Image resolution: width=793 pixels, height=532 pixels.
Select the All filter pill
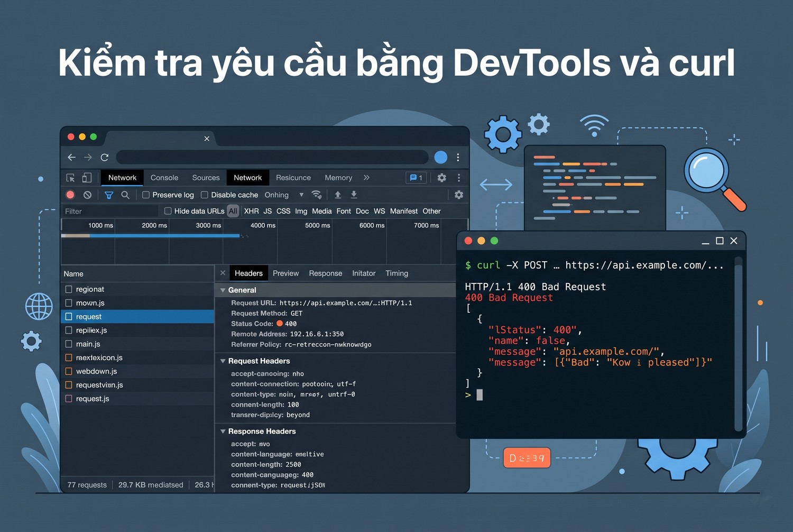(233, 211)
